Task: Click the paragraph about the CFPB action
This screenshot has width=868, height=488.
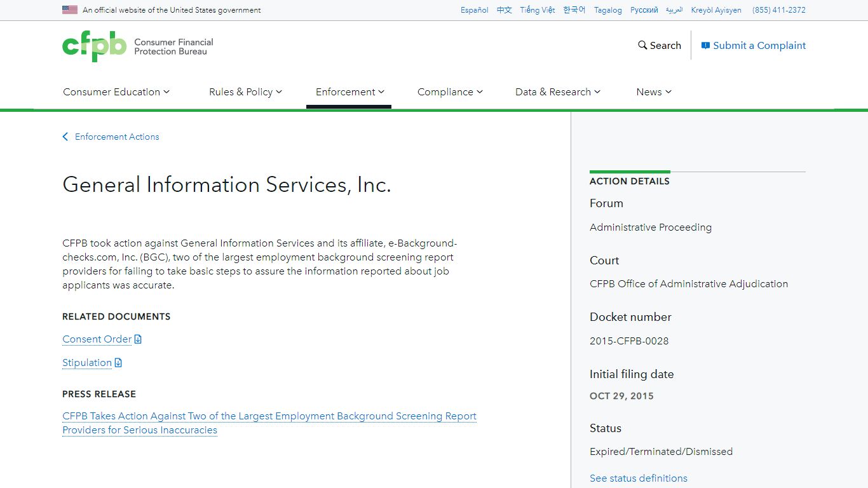Action: (x=259, y=264)
